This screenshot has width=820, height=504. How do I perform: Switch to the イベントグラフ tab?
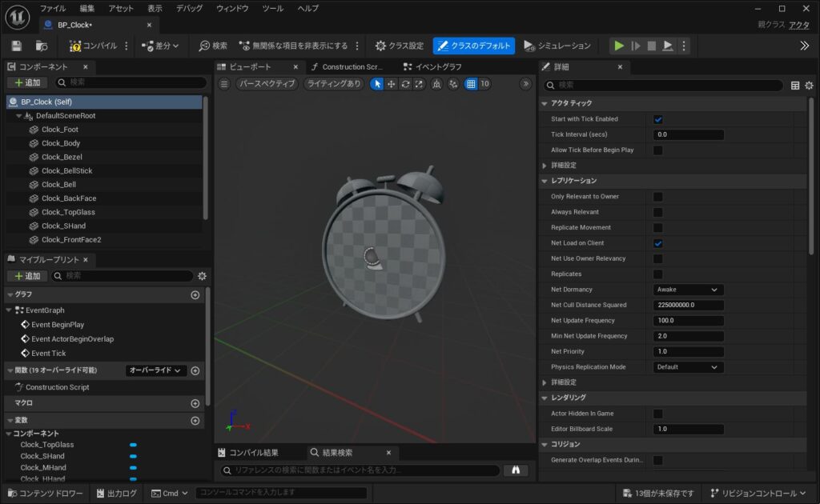437,67
